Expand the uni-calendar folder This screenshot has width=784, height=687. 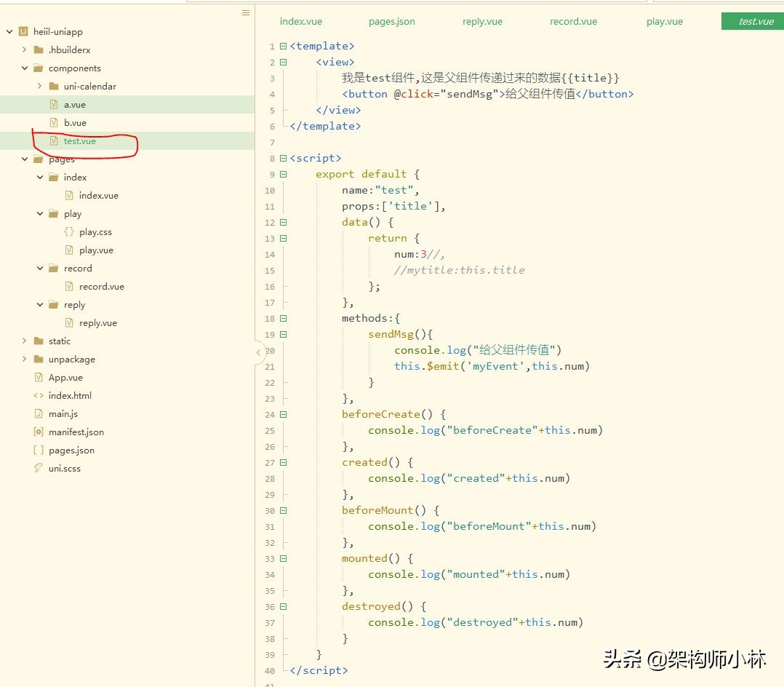click(40, 87)
